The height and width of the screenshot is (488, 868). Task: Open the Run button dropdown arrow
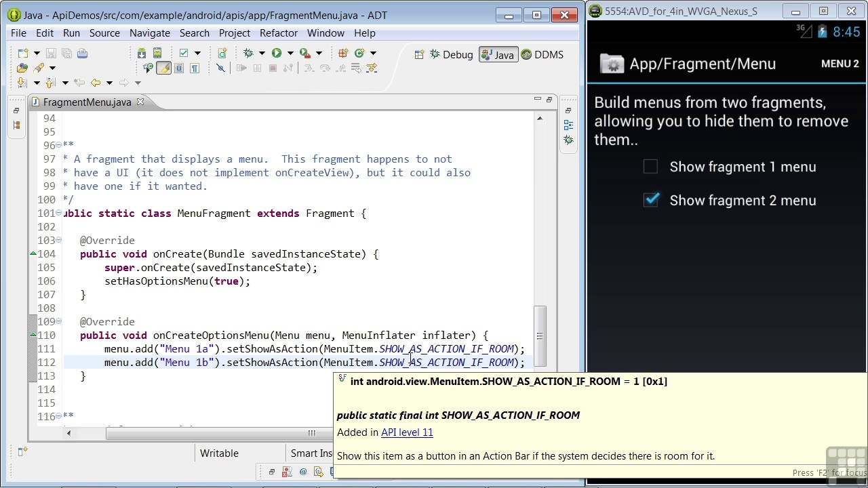point(290,53)
